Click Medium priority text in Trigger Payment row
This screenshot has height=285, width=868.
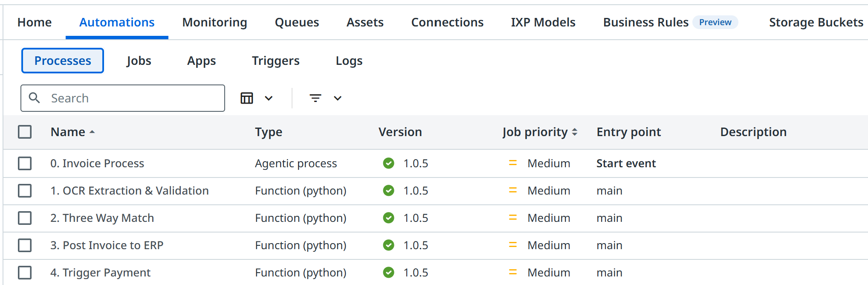pyautogui.click(x=549, y=273)
